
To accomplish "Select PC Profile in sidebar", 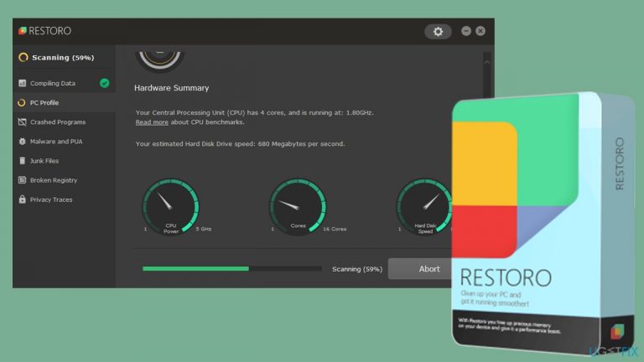I will 64,102.
